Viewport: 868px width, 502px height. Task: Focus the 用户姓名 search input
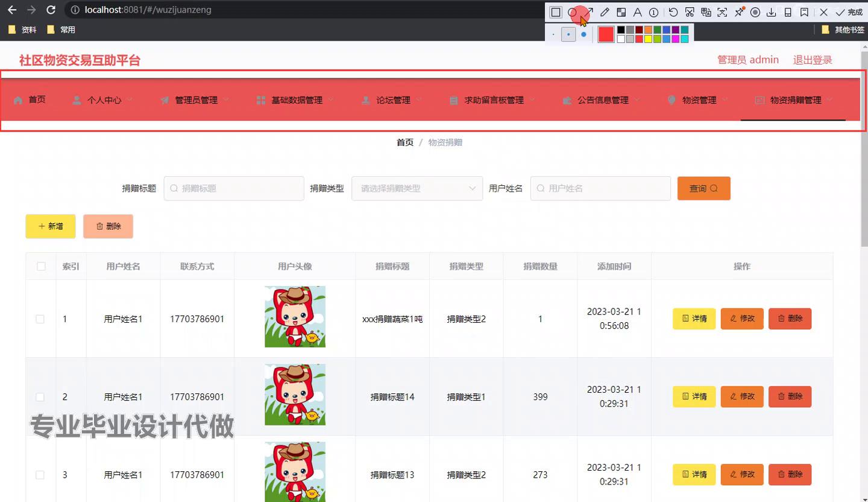click(600, 188)
